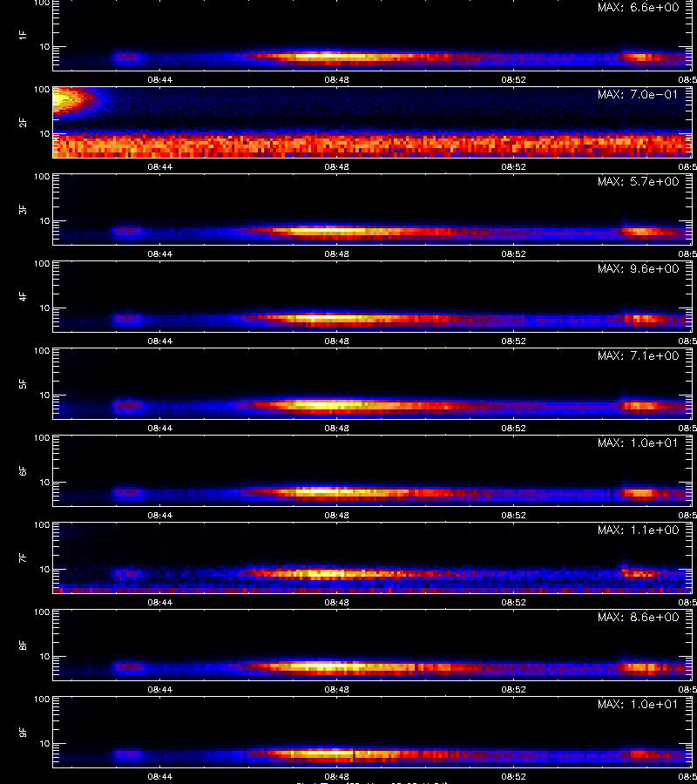697x784 pixels.
Task: Click the 08:48 tick under the 2F panel
Action: [336, 167]
